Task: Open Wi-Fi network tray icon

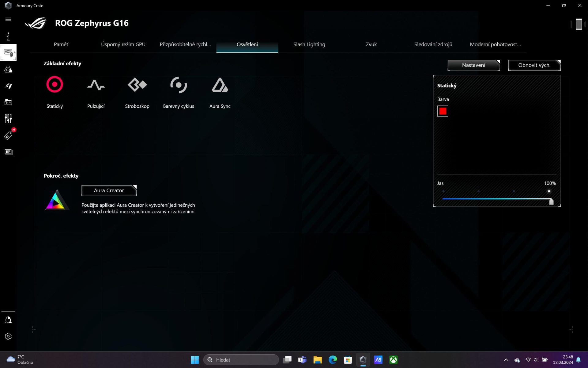Action: (x=528, y=360)
